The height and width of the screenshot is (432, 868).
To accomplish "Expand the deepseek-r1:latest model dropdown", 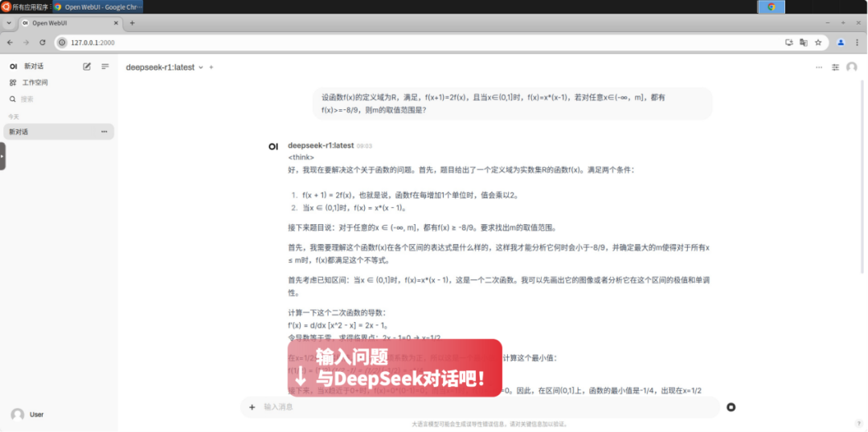I will pos(165,67).
